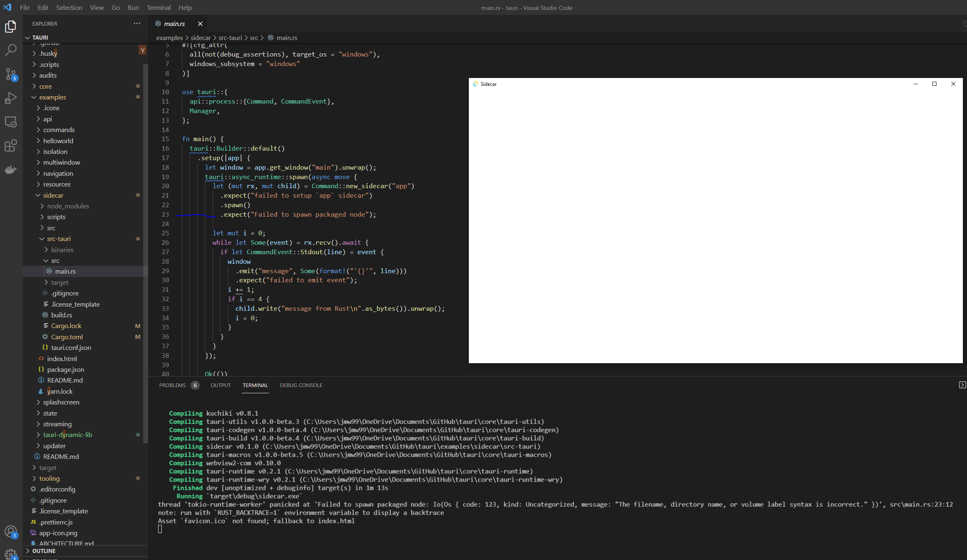967x560 pixels.
Task: Select the Run and Debug icon
Action: (x=10, y=98)
